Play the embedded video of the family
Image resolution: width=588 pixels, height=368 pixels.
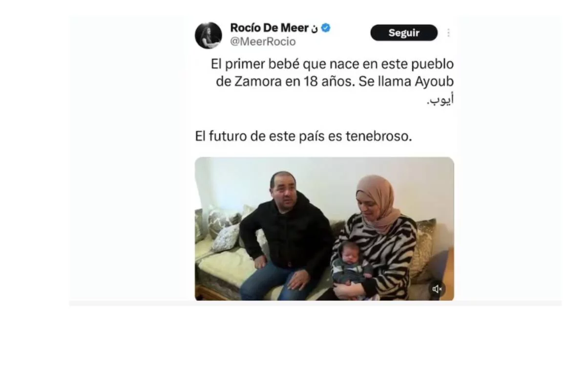tap(324, 229)
